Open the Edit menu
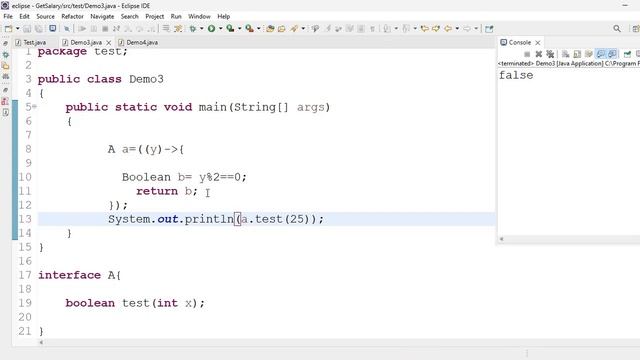The height and width of the screenshot is (360, 640). pos(24,16)
